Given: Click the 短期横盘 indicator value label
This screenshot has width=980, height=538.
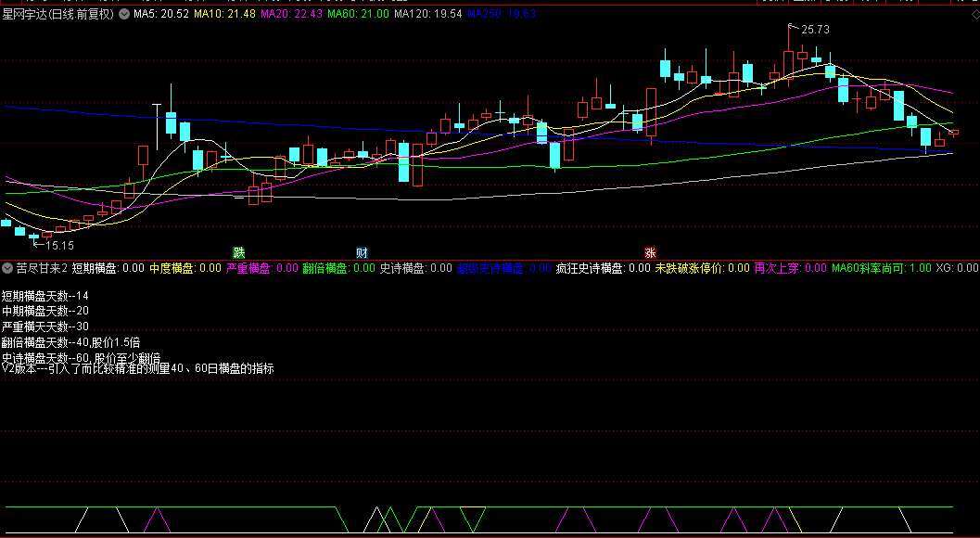Looking at the screenshot, I should pyautogui.click(x=108, y=268).
